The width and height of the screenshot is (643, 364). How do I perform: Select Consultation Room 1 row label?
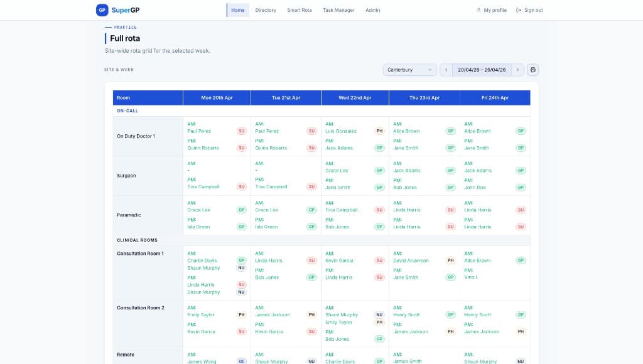click(x=140, y=254)
